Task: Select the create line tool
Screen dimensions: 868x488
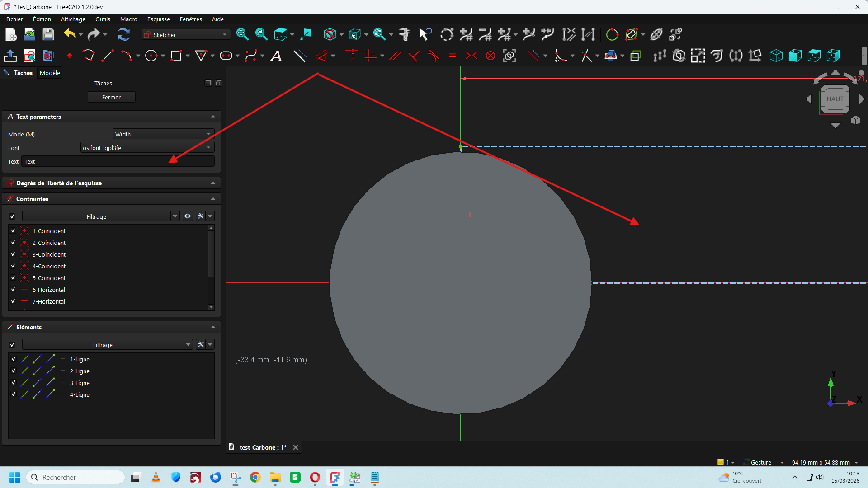Action: coord(108,56)
